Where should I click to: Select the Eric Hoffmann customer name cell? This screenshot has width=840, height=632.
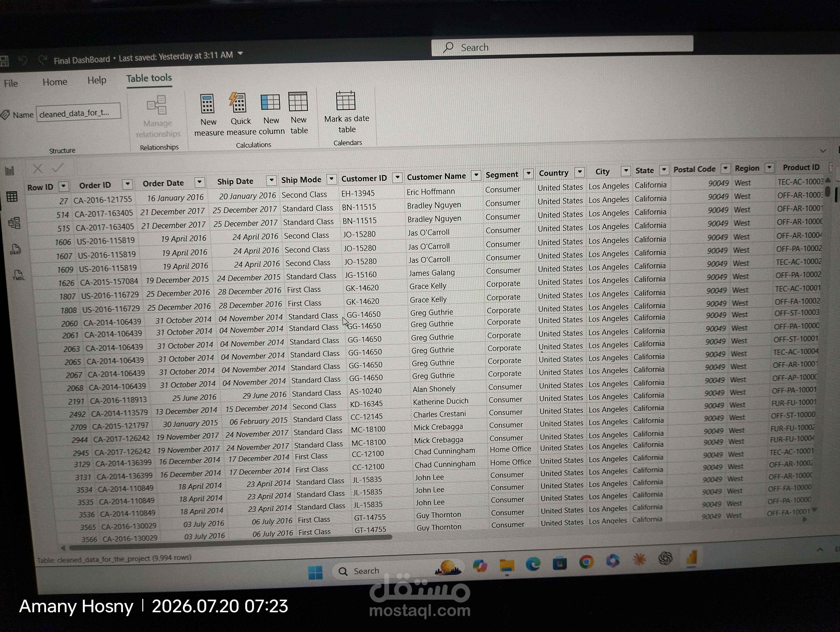(431, 192)
